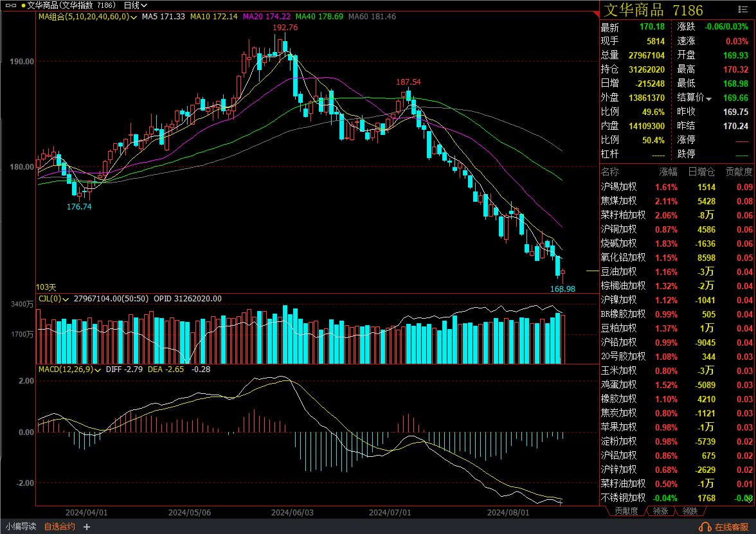Open the 自选合约 tab
The height and width of the screenshot is (534, 756).
[x=59, y=527]
